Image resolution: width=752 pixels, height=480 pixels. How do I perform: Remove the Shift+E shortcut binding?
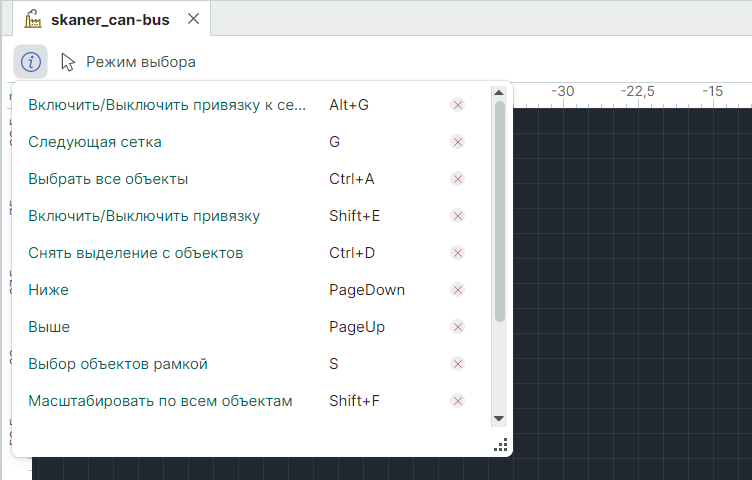pos(458,216)
